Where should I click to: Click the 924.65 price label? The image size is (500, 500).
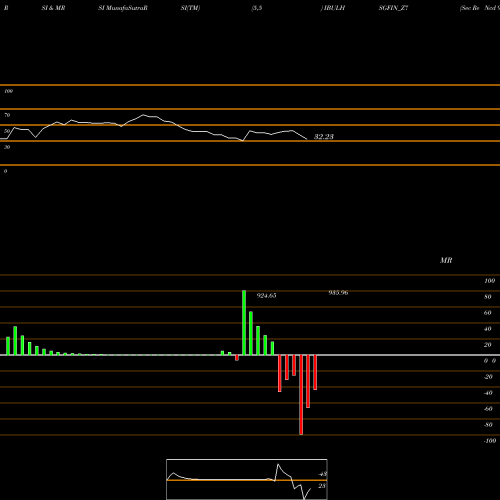(266, 296)
